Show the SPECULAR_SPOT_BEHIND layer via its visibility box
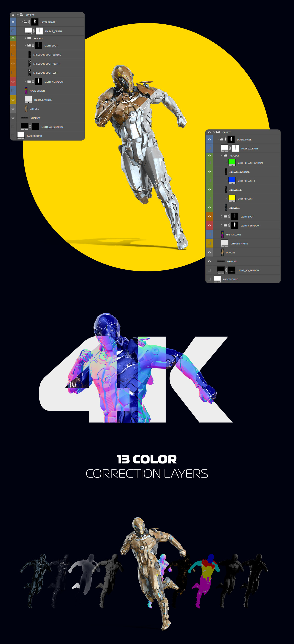The height and width of the screenshot is (644, 294). (13, 55)
